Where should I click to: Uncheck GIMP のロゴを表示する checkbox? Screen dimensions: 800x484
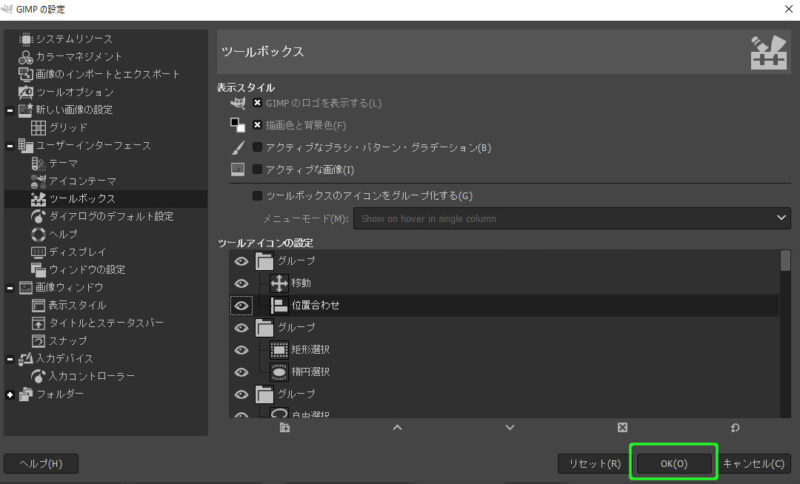point(257,103)
